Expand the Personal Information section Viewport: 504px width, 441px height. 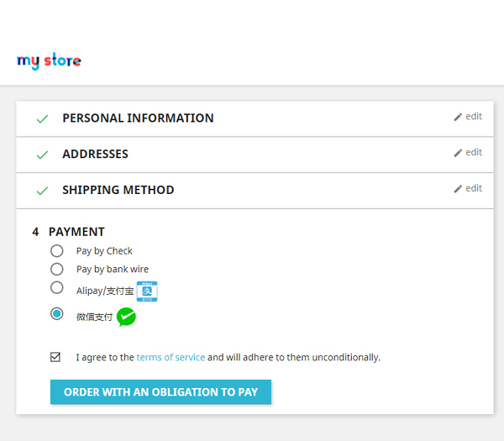pyautogui.click(x=138, y=118)
